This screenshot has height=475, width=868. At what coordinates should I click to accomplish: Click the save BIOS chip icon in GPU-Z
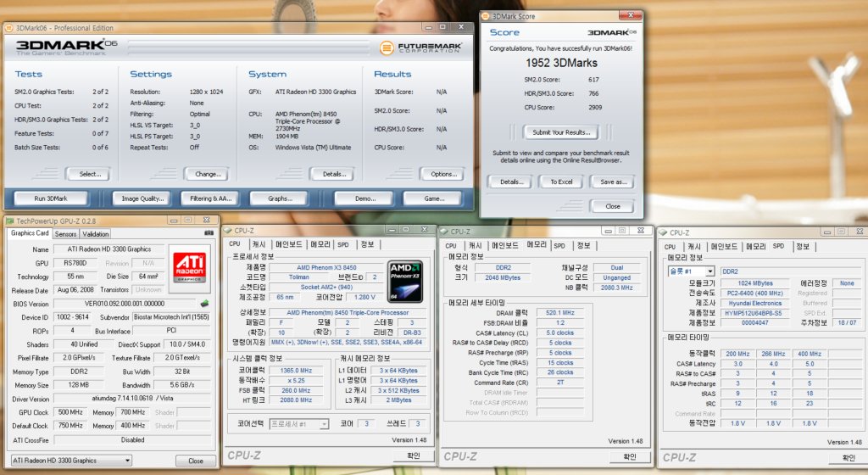[204, 304]
